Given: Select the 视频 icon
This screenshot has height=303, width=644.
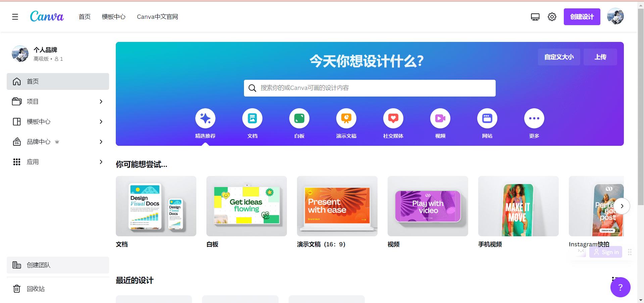Looking at the screenshot, I should (x=440, y=118).
